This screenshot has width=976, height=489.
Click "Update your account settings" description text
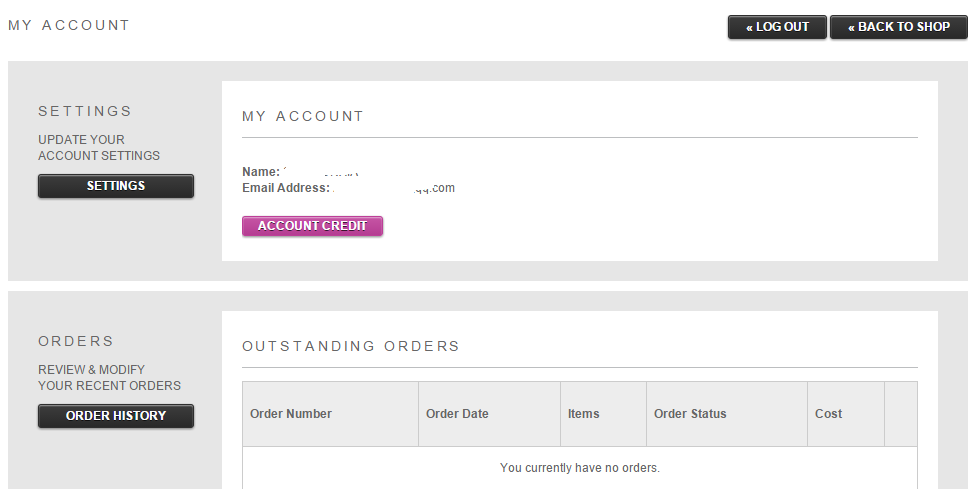pyautogui.click(x=99, y=147)
